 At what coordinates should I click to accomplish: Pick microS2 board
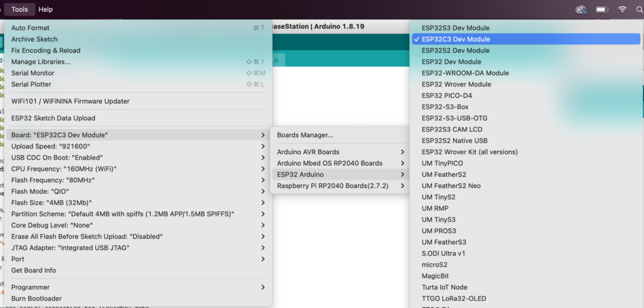coord(526,265)
